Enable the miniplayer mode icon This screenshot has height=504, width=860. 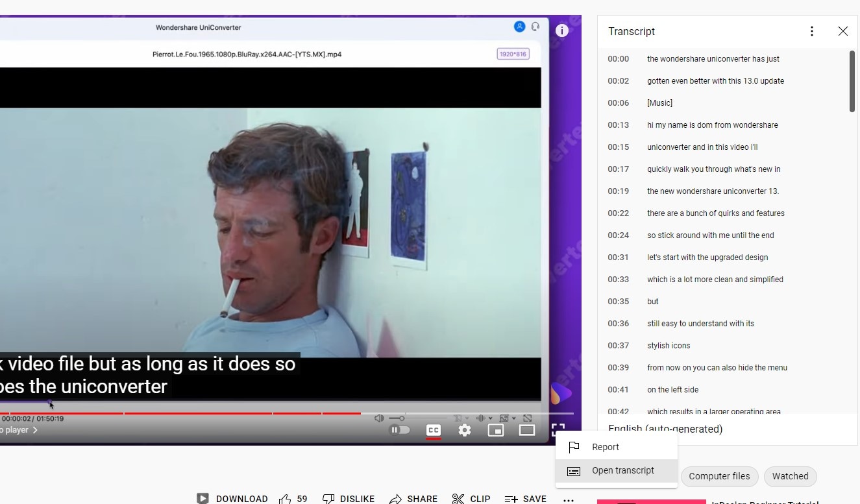496,430
